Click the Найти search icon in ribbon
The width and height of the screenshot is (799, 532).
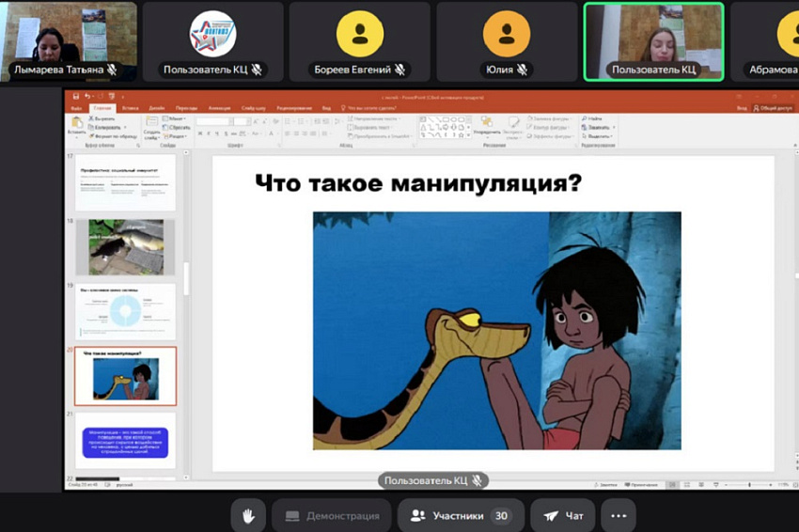pos(592,118)
